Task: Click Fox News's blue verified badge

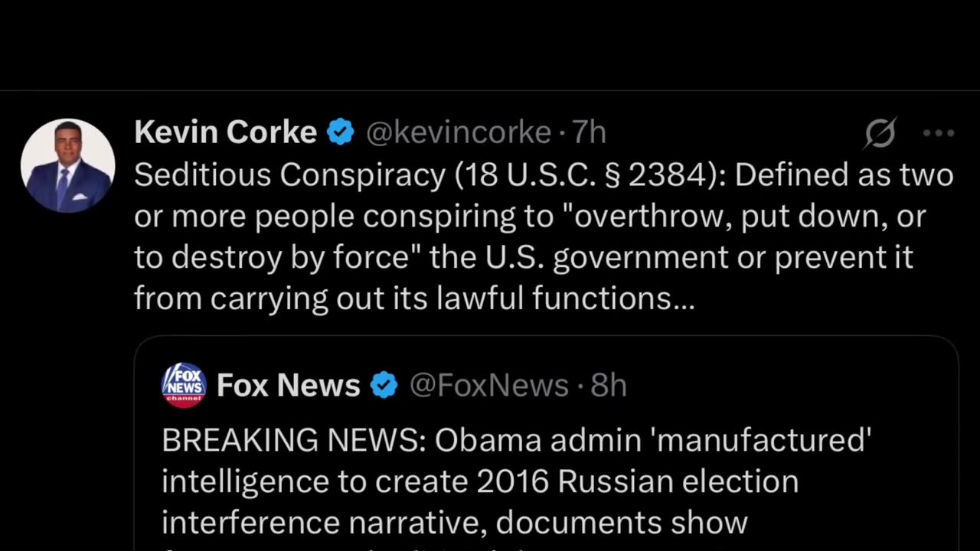Action: [384, 386]
